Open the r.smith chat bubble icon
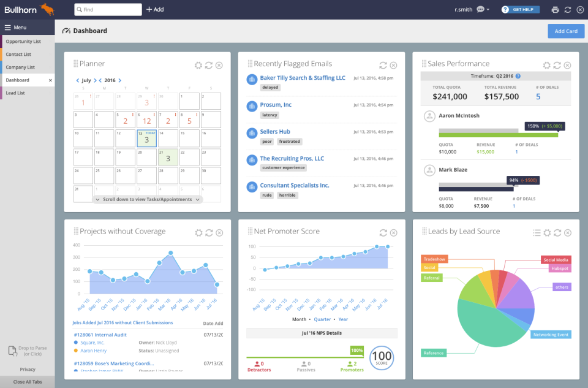This screenshot has height=388, width=588. click(x=480, y=9)
